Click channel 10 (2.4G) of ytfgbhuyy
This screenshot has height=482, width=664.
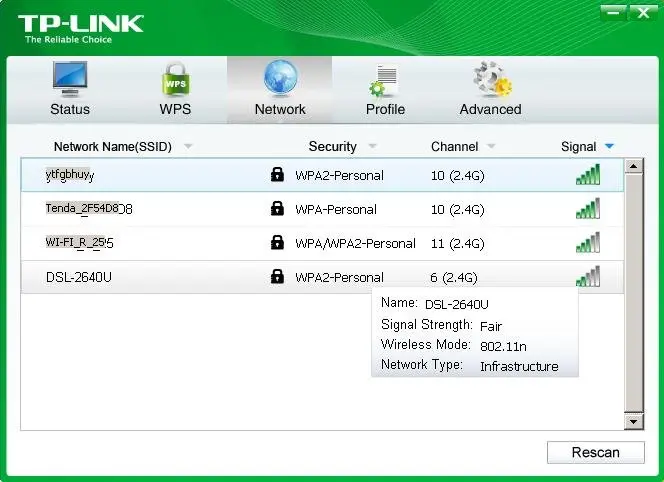click(x=457, y=176)
